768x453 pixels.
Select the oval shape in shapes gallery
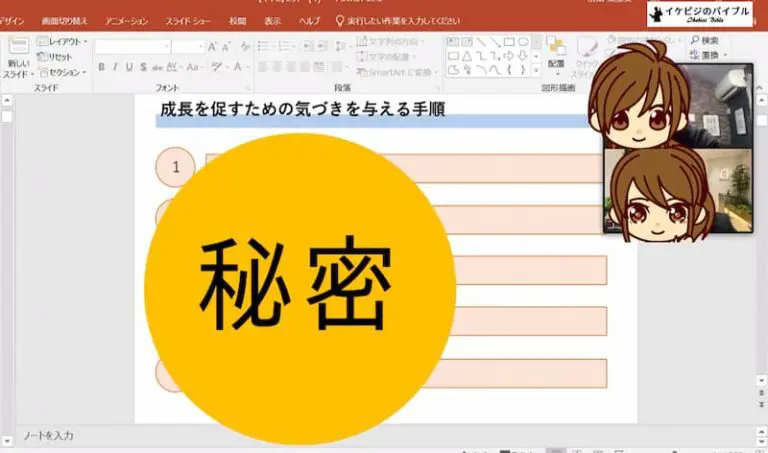pos(523,42)
